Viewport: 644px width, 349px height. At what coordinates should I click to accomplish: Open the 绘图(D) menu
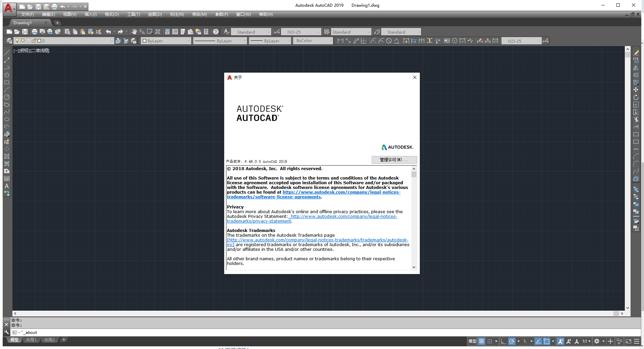pos(155,14)
